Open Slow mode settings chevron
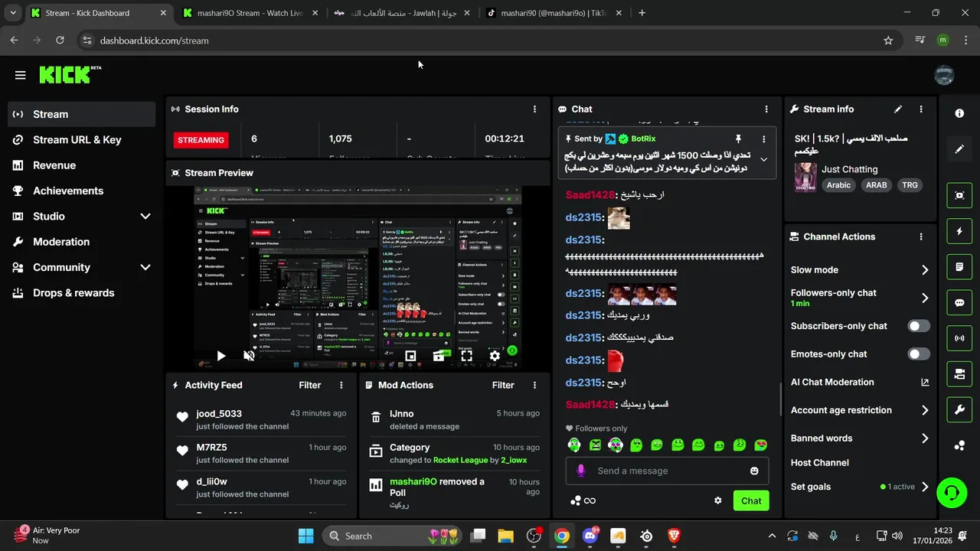This screenshot has height=551, width=980. coord(925,270)
